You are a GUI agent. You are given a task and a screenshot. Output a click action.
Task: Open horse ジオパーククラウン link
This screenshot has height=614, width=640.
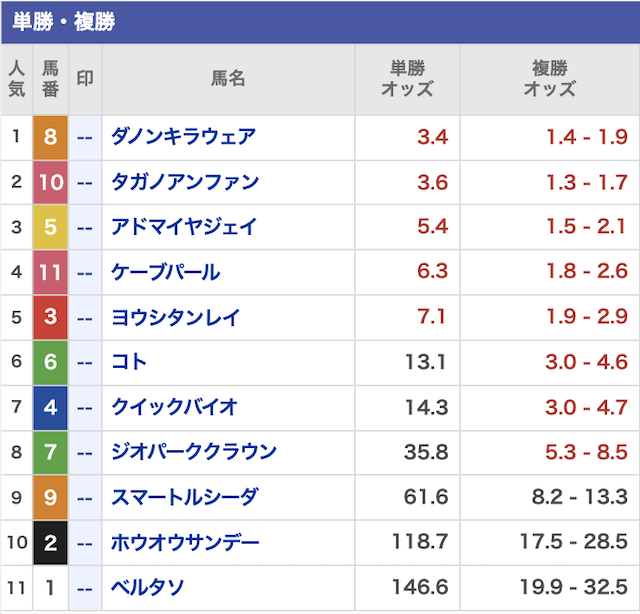tap(194, 452)
